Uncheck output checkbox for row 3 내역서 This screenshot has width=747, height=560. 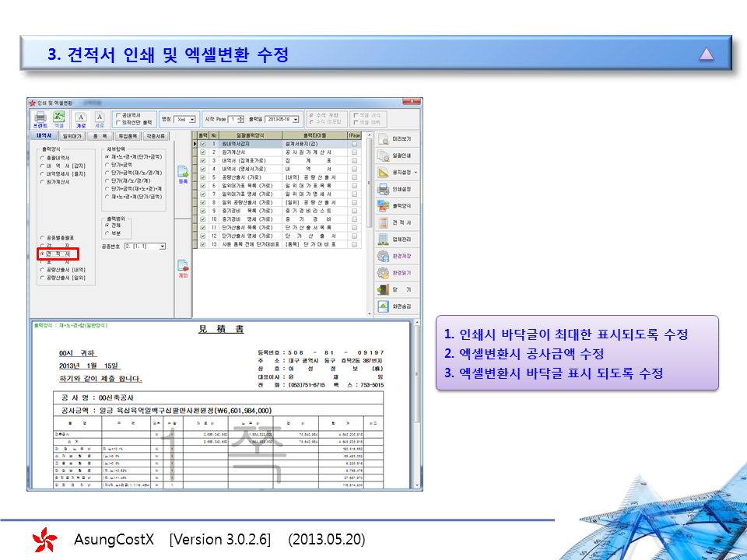[x=203, y=161]
